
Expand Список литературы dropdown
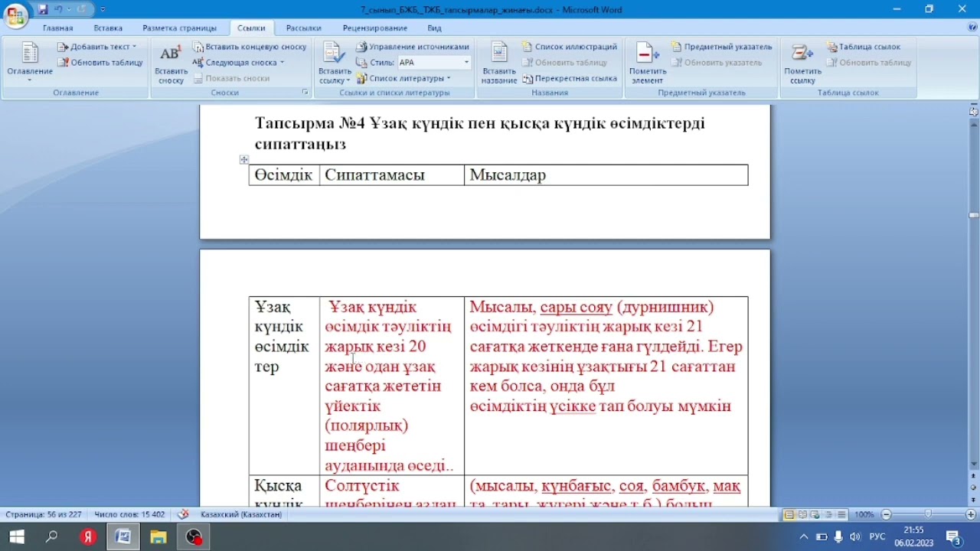click(403, 78)
